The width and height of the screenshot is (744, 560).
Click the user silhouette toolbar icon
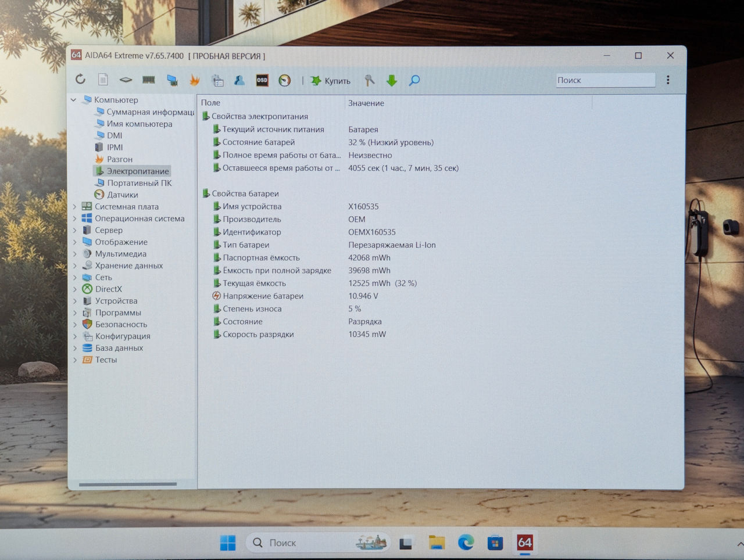pos(239,80)
